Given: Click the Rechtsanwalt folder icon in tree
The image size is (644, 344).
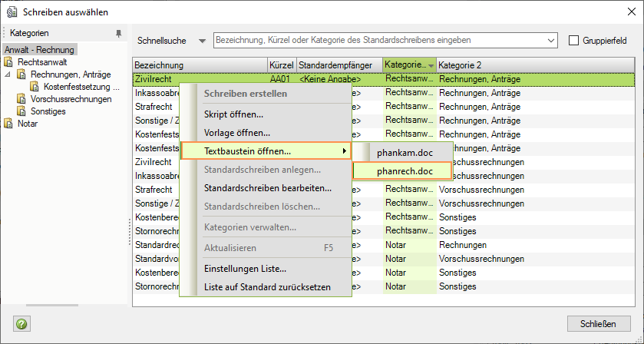Looking at the screenshot, I should 10,62.
